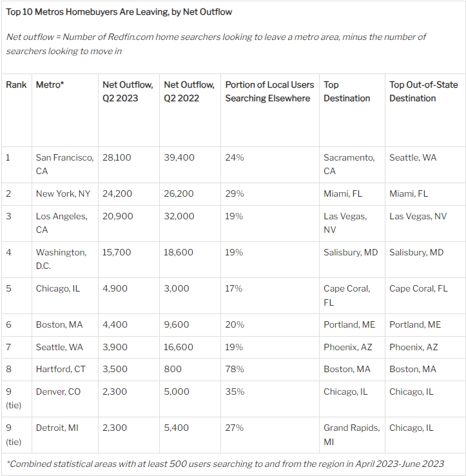466x476 pixels.
Task: Click the 'Net Outflow, Q2 2023' column header
Action: click(128, 92)
